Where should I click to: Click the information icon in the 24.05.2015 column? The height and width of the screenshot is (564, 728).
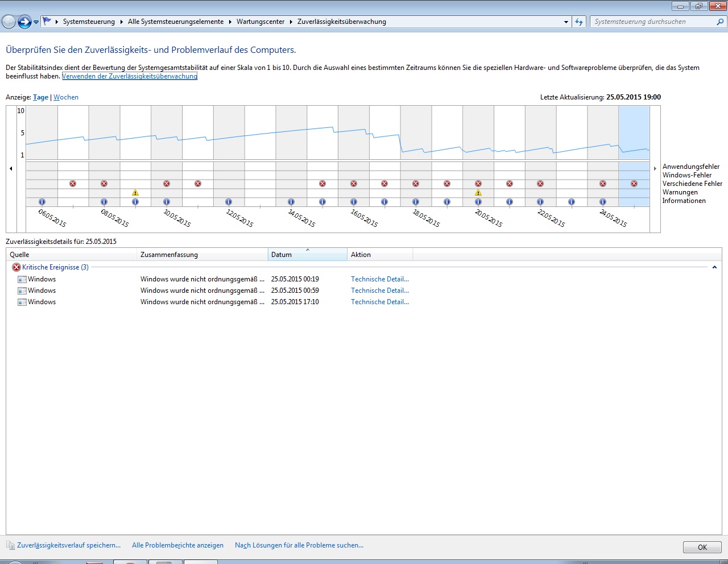click(603, 202)
